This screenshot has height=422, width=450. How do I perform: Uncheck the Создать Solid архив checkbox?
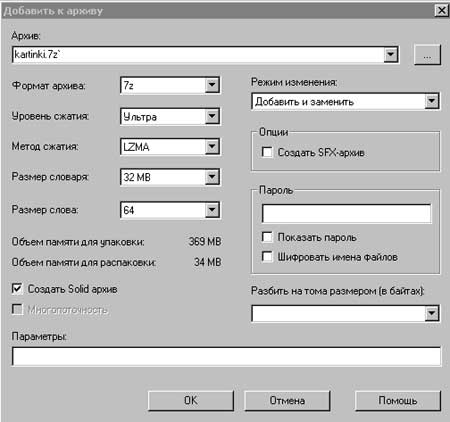tap(17, 289)
